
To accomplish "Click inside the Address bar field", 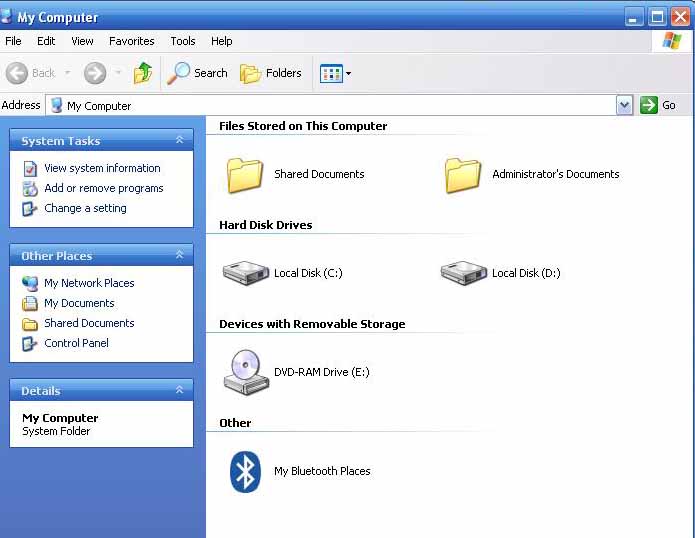I will point(330,105).
